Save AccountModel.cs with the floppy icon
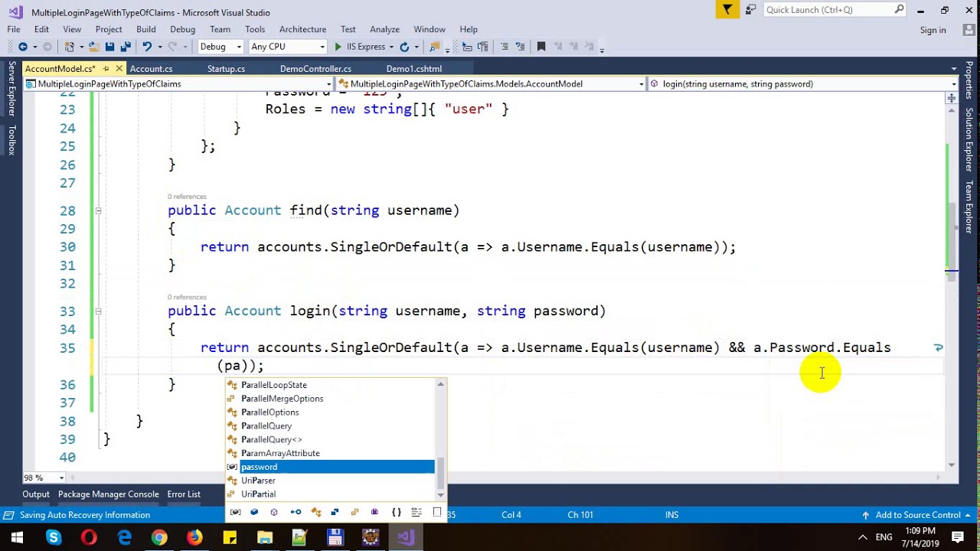Image resolution: width=980 pixels, height=551 pixels. (x=109, y=47)
